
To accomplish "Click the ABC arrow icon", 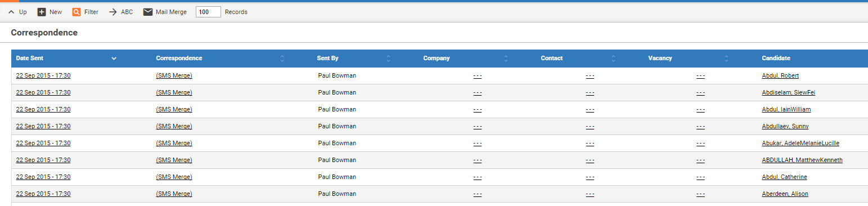I will pos(113,12).
